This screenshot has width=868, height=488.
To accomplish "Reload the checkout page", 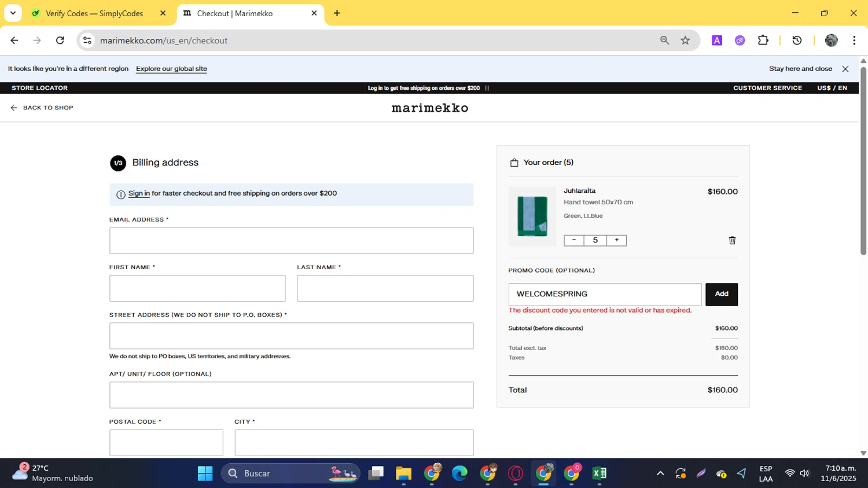I will pos(60,41).
